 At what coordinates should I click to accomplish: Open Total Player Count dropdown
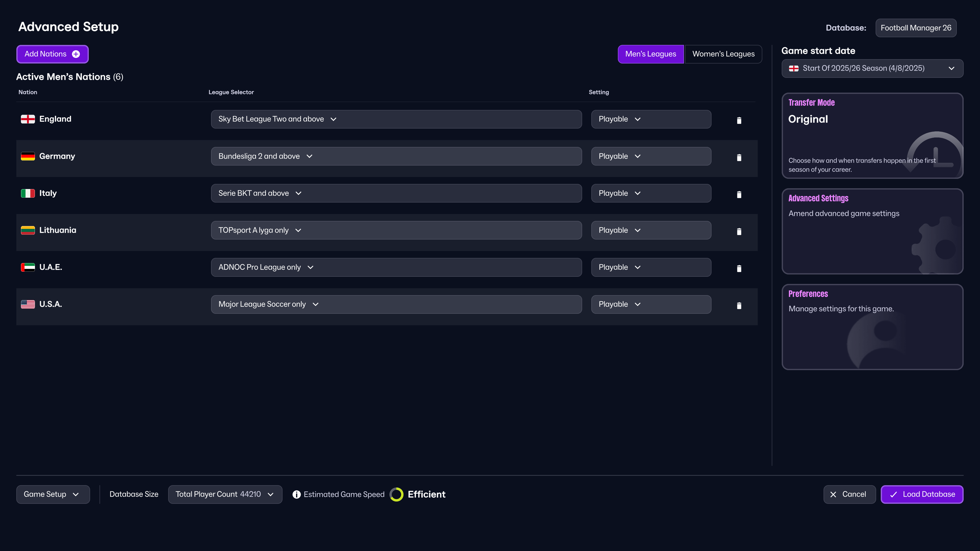point(225,494)
